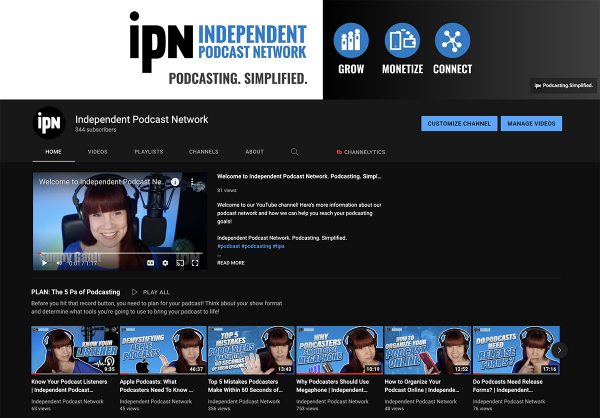Image resolution: width=600 pixels, height=418 pixels.
Task: Click the #podcast hashtag
Action: (228, 246)
